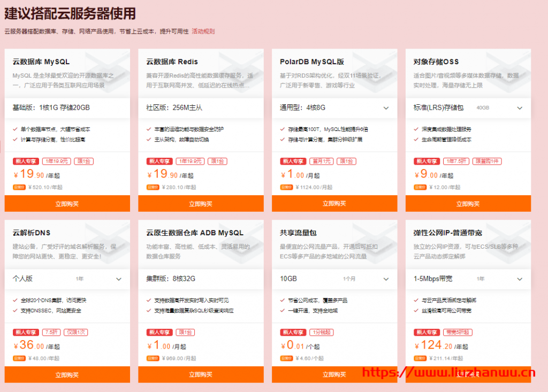
Task: Open the 标准(LRS)存储包 dropdown
Action: pos(519,108)
